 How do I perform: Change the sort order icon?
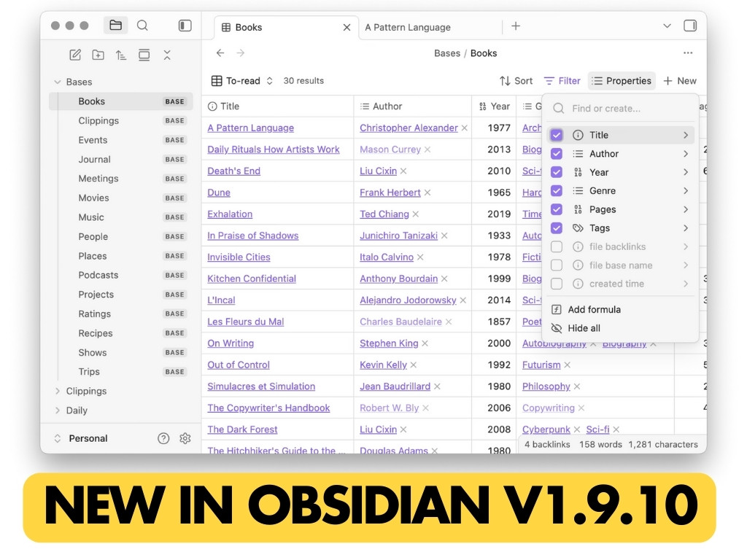121,55
